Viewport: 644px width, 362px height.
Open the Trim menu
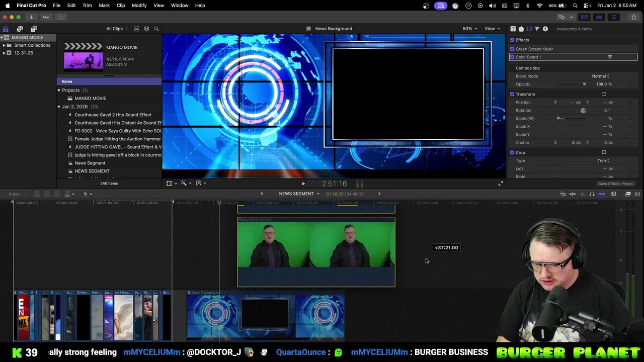click(87, 5)
